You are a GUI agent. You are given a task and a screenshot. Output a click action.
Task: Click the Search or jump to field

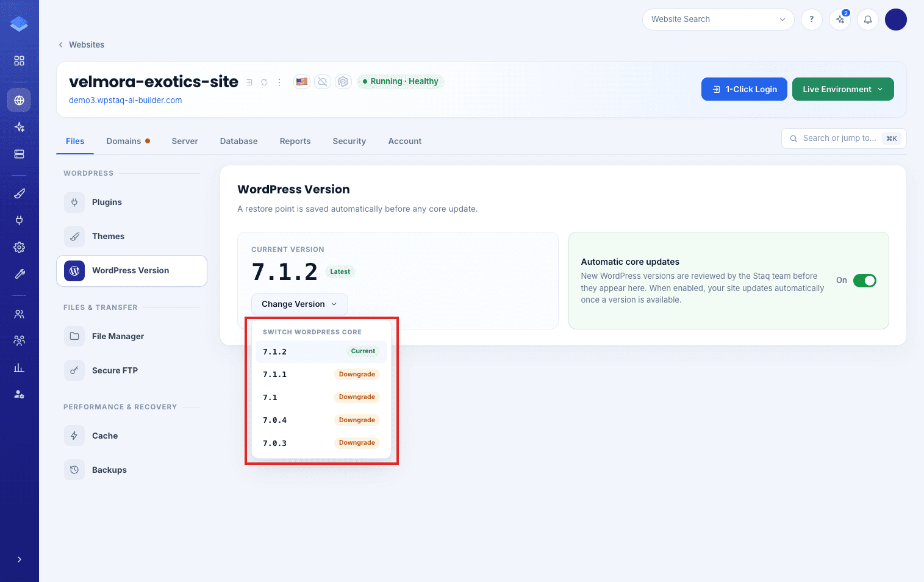tap(843, 138)
